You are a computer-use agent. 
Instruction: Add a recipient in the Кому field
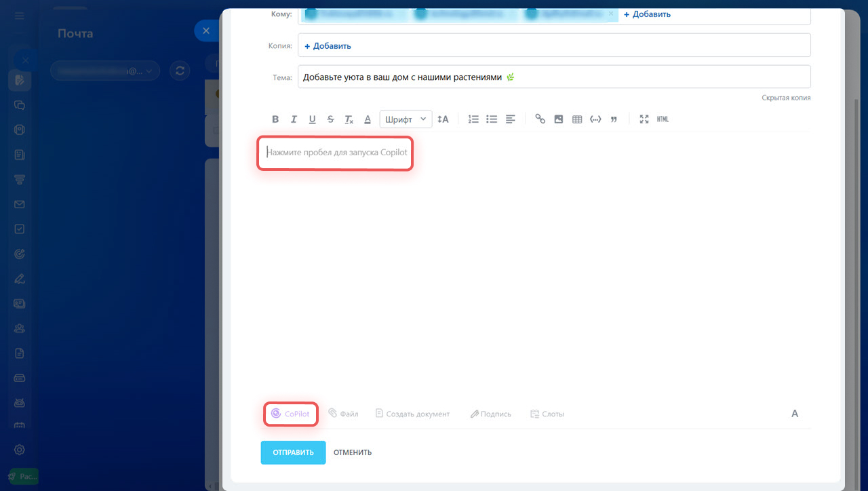coord(647,14)
